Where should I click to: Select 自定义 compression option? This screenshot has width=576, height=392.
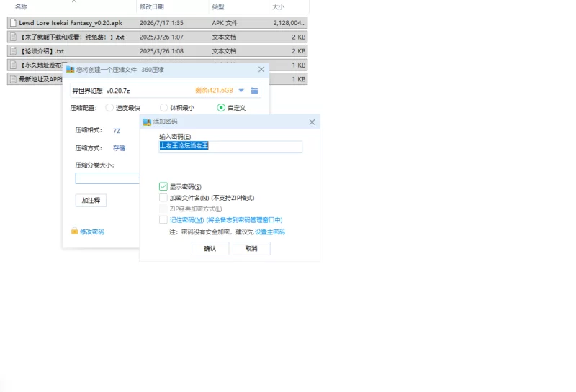(221, 108)
